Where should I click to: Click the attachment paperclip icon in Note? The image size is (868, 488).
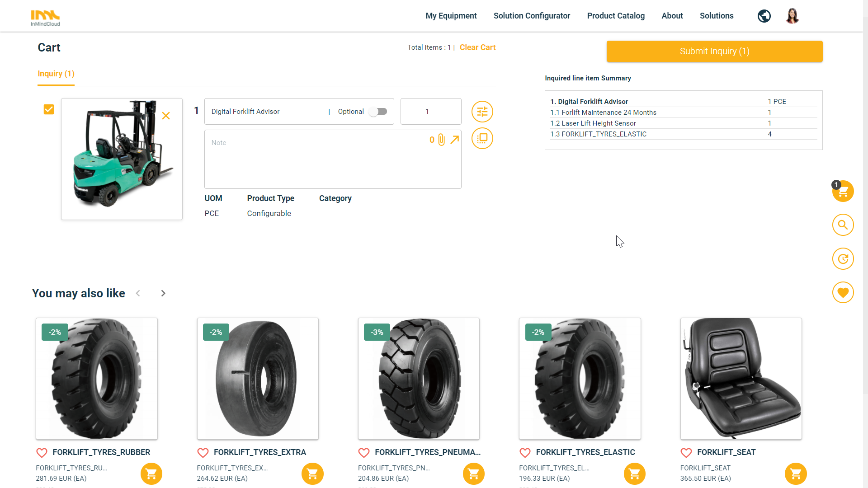(441, 140)
